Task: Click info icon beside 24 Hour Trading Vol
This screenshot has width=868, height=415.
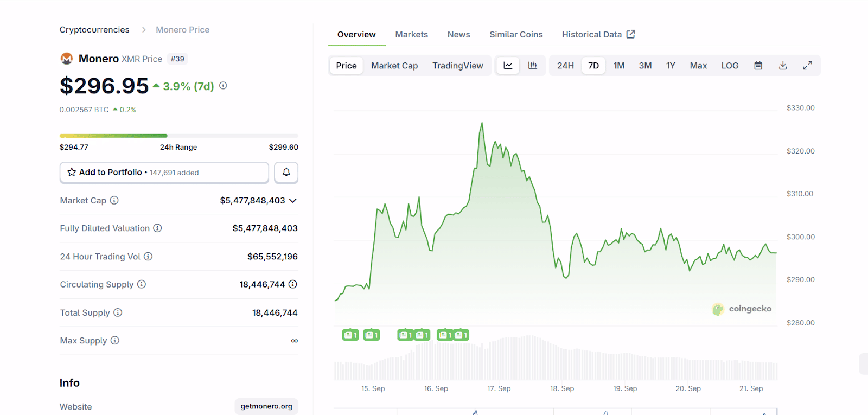Action: [x=148, y=257]
